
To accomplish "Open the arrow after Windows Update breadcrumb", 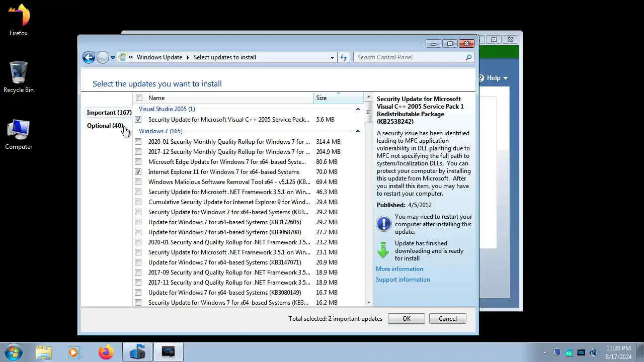I will point(188,57).
